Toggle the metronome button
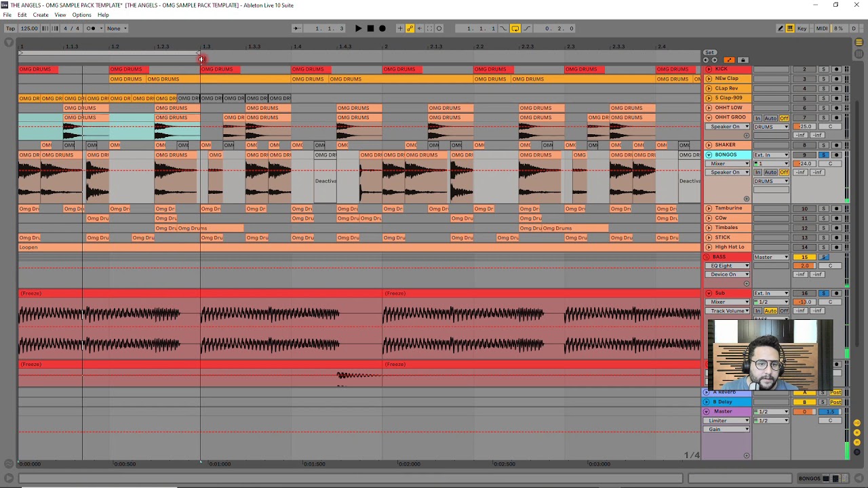The width and height of the screenshot is (868, 488). tap(91, 28)
